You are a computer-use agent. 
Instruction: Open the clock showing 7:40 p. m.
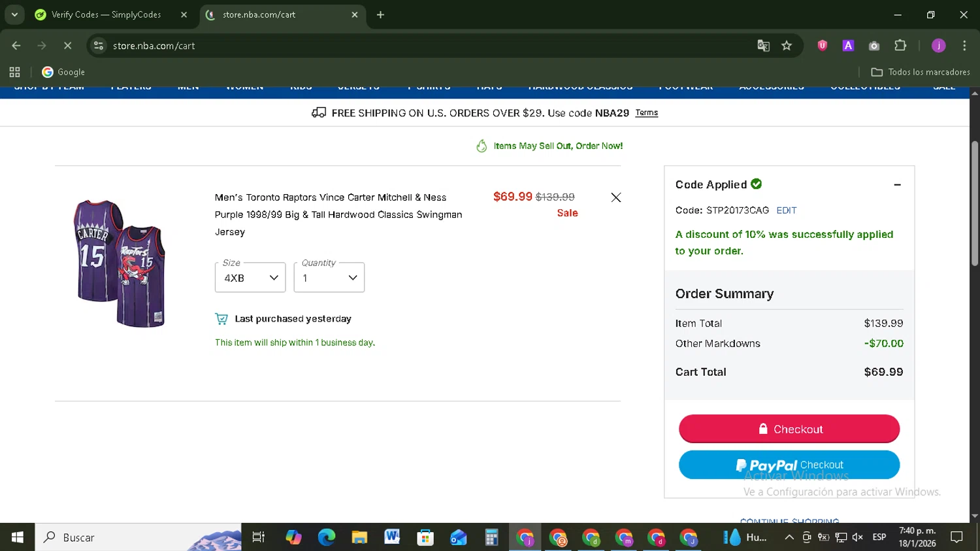pyautogui.click(x=917, y=537)
